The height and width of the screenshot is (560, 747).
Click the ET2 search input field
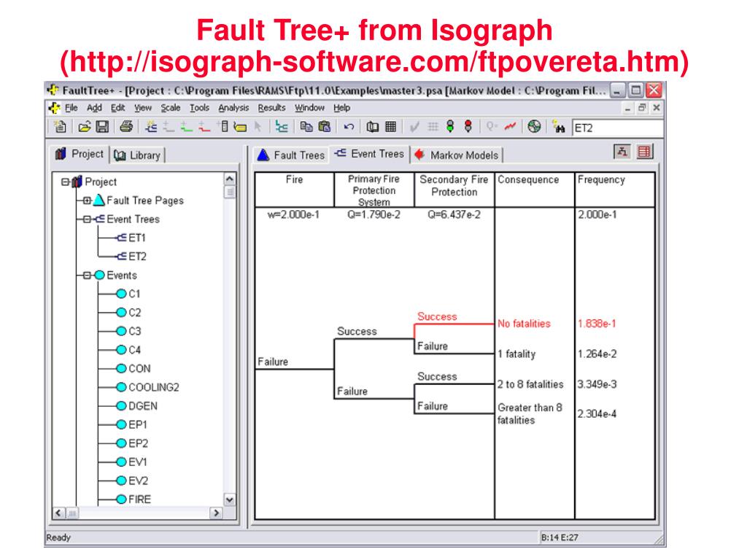[x=617, y=128]
